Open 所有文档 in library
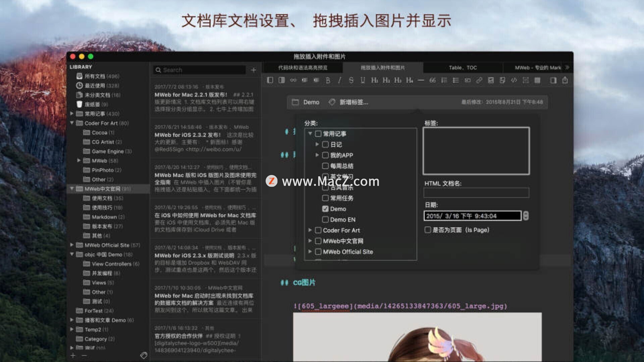Image resolution: width=644 pixels, height=362 pixels. coord(98,76)
